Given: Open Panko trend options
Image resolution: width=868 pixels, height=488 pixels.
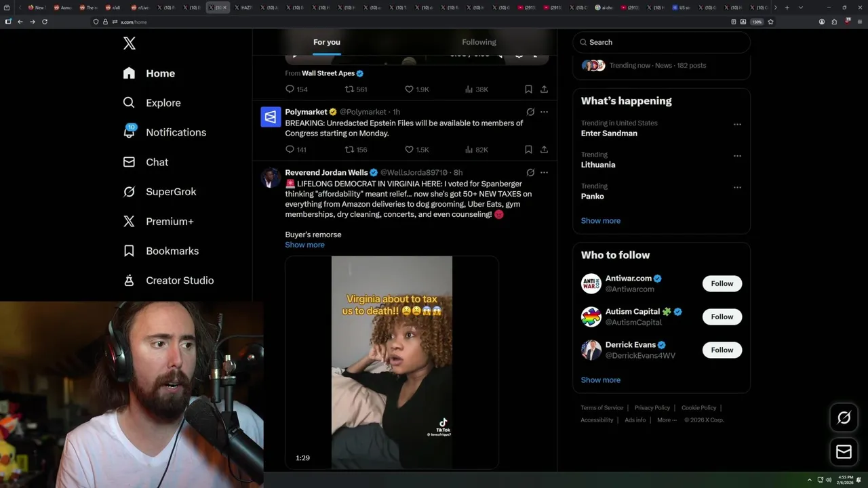Looking at the screenshot, I should pyautogui.click(x=737, y=188).
